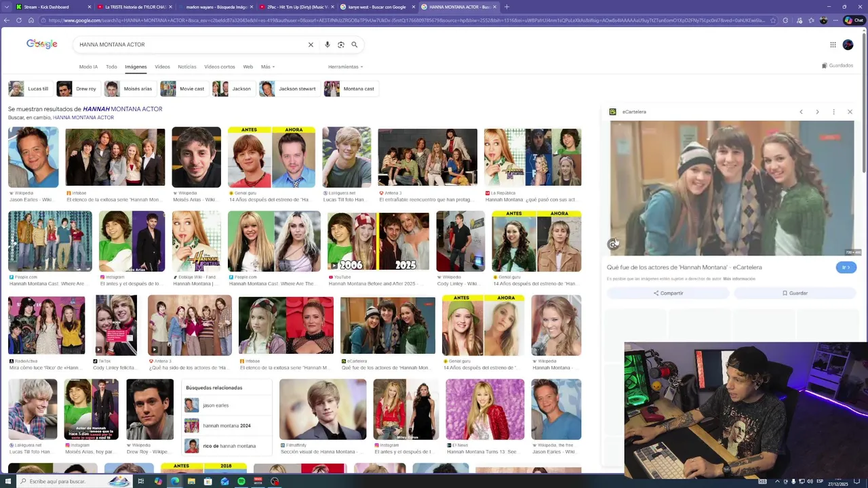Screen dimensions: 868x488
Task: Filter by the Movie cast chip
Action: pyautogui.click(x=184, y=89)
